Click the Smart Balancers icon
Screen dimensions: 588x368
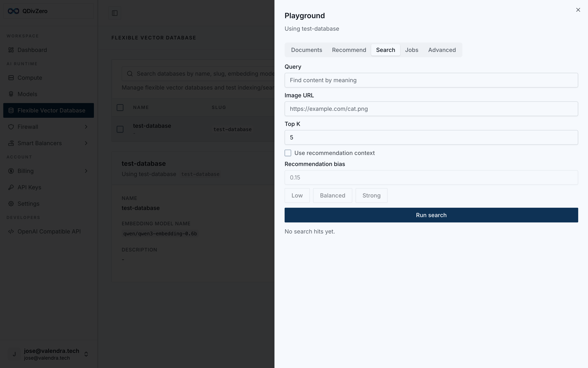pos(11,143)
